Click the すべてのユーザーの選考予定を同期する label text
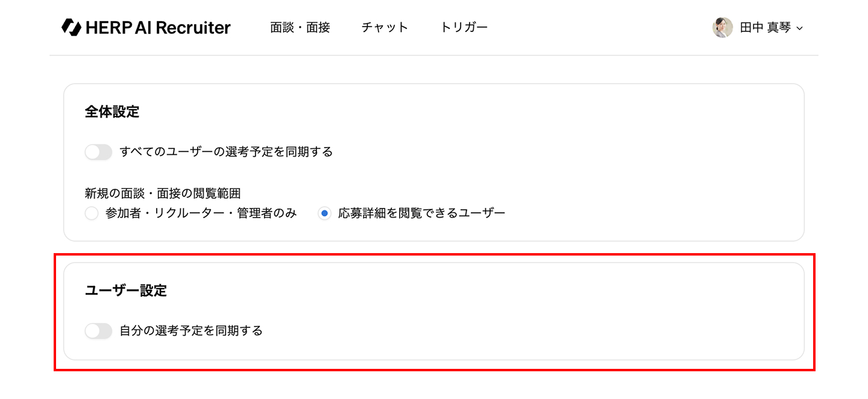The width and height of the screenshot is (868, 399). pos(226,152)
